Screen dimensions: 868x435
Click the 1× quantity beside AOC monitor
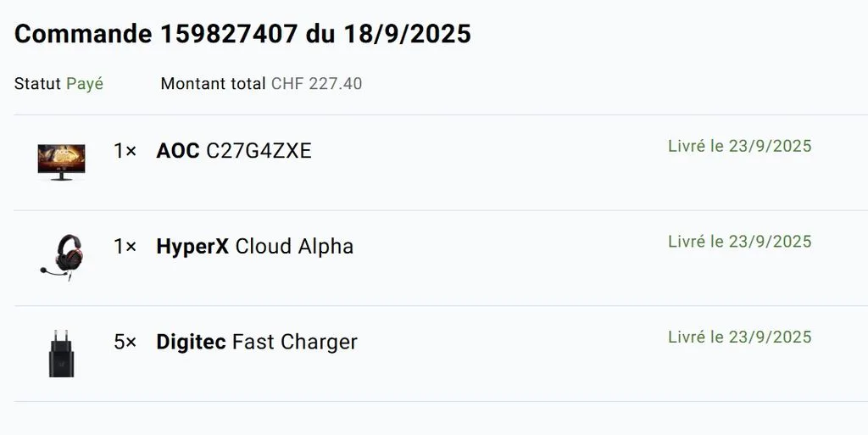(x=125, y=151)
